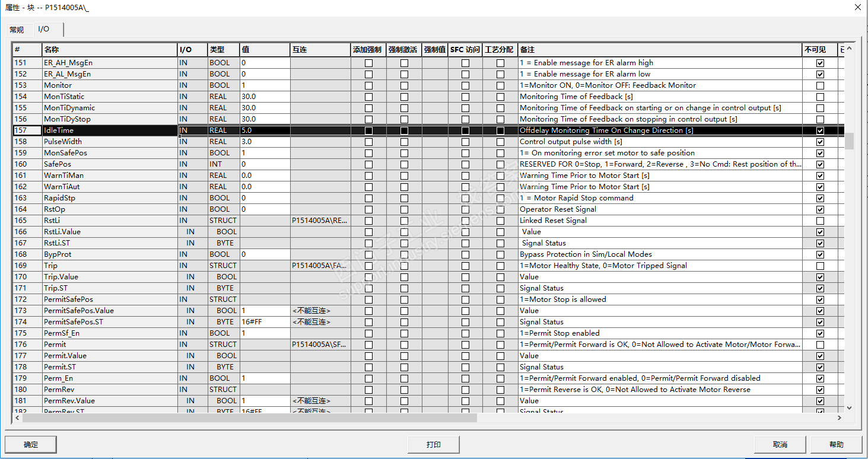Toggle 不可见 checkbox for the RstLi row

820,221
